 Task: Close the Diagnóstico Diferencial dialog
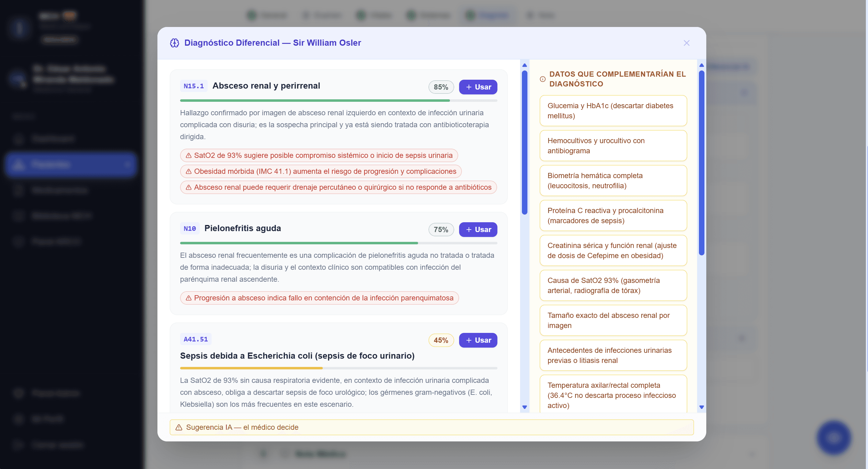coord(686,43)
